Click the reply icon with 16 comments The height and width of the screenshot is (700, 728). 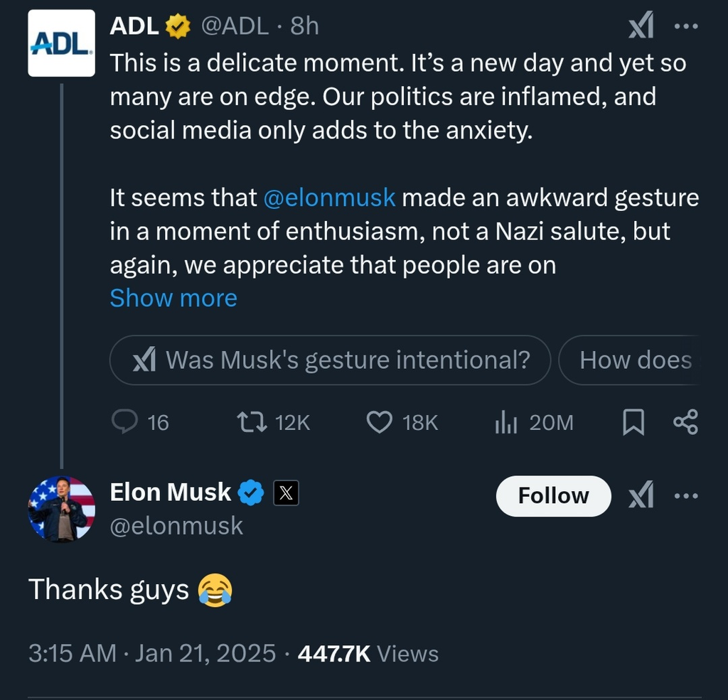(x=125, y=423)
